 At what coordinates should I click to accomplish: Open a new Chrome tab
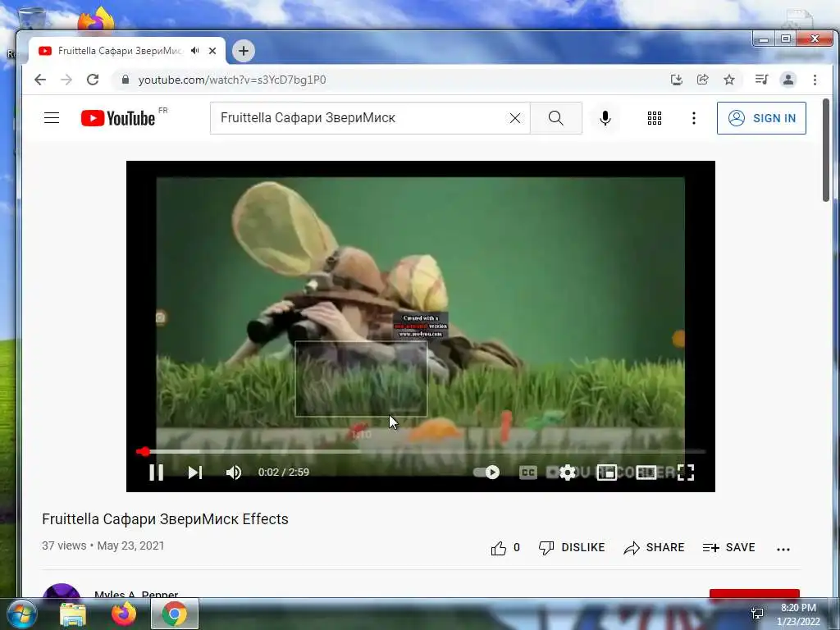click(243, 51)
